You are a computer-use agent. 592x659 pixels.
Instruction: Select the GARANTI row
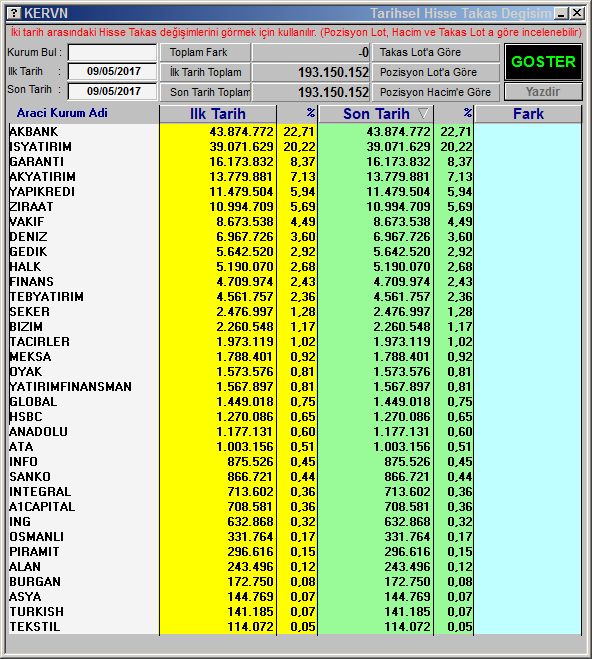(295, 162)
